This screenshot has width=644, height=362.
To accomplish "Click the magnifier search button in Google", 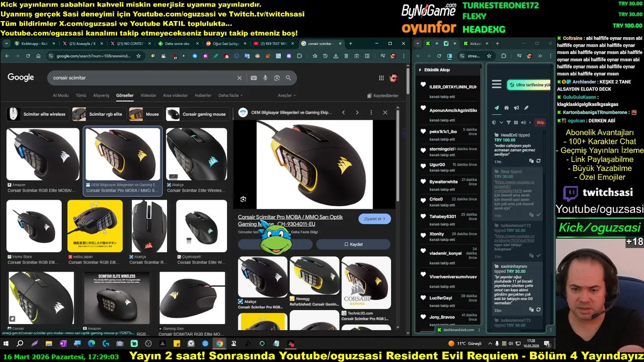I will pos(288,78).
